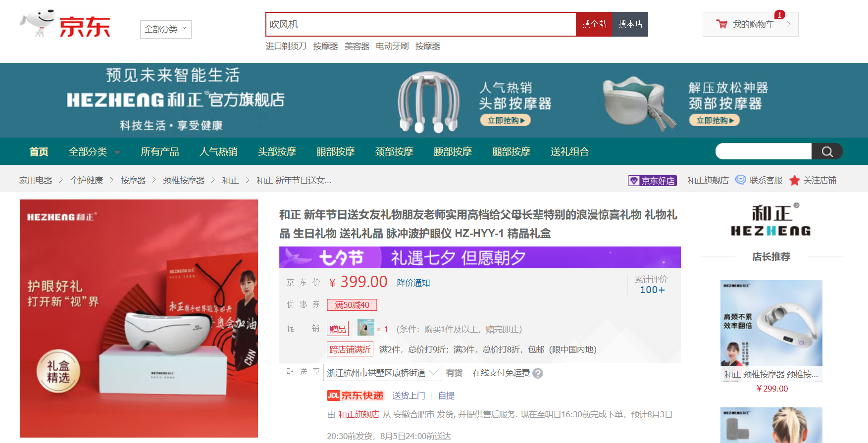Viewport: 868px width, 443px height.
Task: Click the gift item thumbnail image
Action: pos(365,328)
